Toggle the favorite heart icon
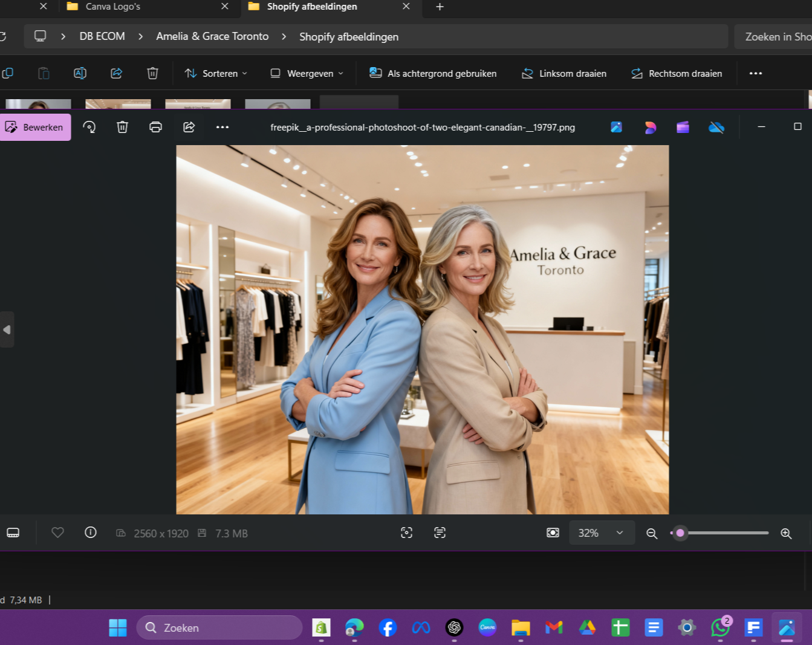The height and width of the screenshot is (645, 812). [57, 533]
